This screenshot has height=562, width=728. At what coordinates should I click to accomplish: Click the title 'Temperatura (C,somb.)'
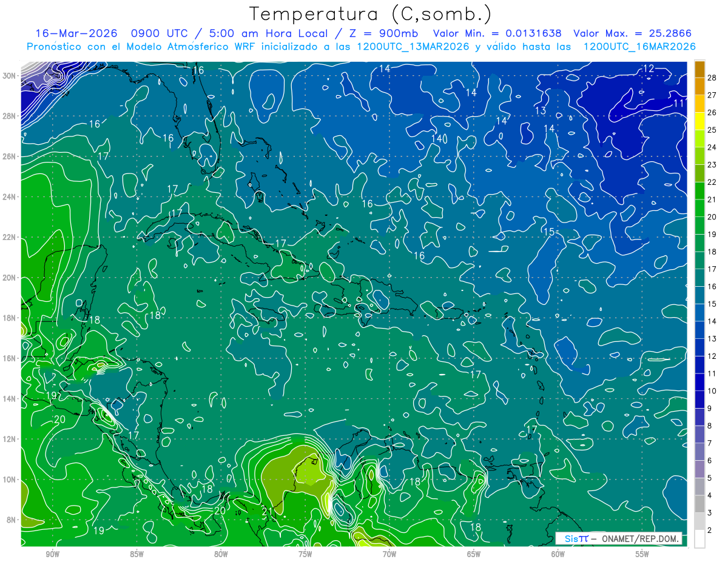(371, 13)
